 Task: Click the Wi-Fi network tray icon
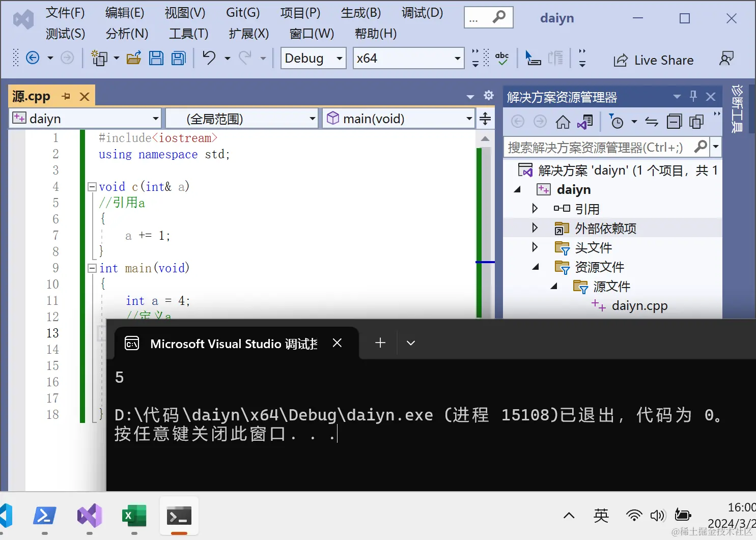pos(634,516)
